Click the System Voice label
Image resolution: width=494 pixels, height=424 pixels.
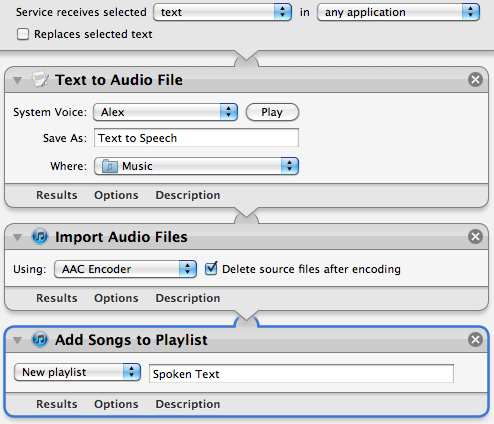coord(50,112)
